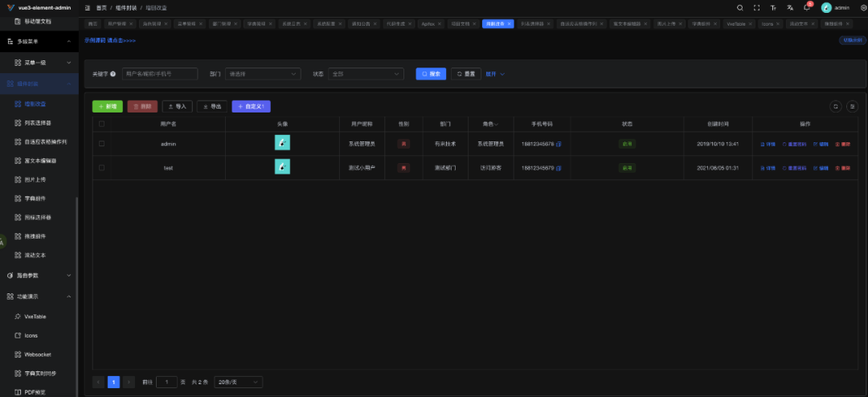Open the search icon in top header
The width and height of the screenshot is (868, 397).
(x=740, y=8)
